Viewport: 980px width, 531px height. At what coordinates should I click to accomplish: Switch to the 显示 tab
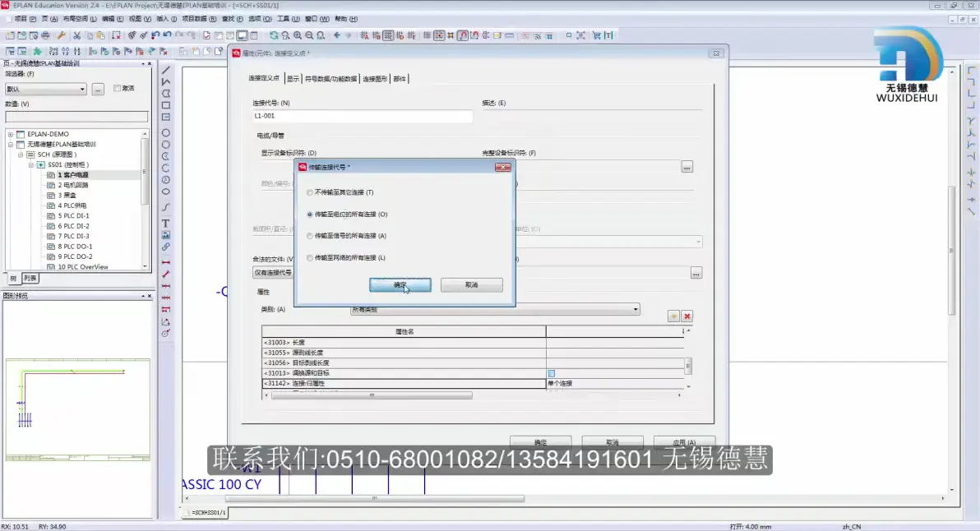coord(294,79)
